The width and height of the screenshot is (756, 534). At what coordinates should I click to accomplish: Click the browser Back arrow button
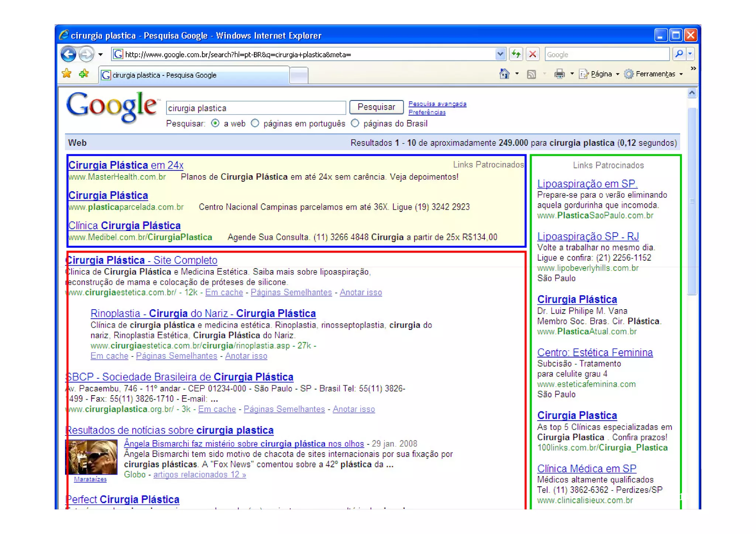point(69,55)
